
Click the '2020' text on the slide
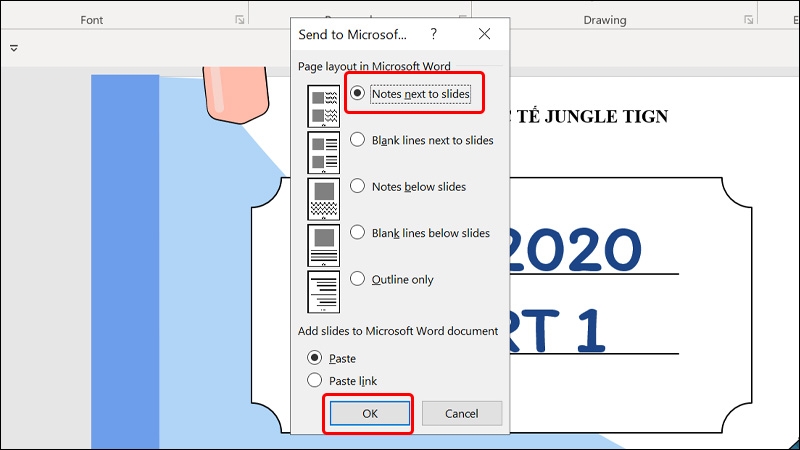tap(576, 249)
